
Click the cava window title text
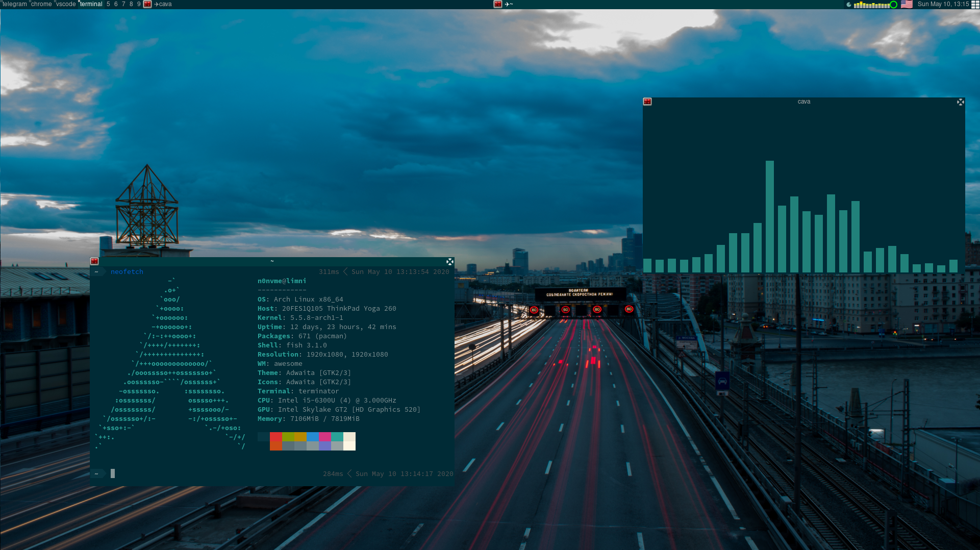click(804, 102)
